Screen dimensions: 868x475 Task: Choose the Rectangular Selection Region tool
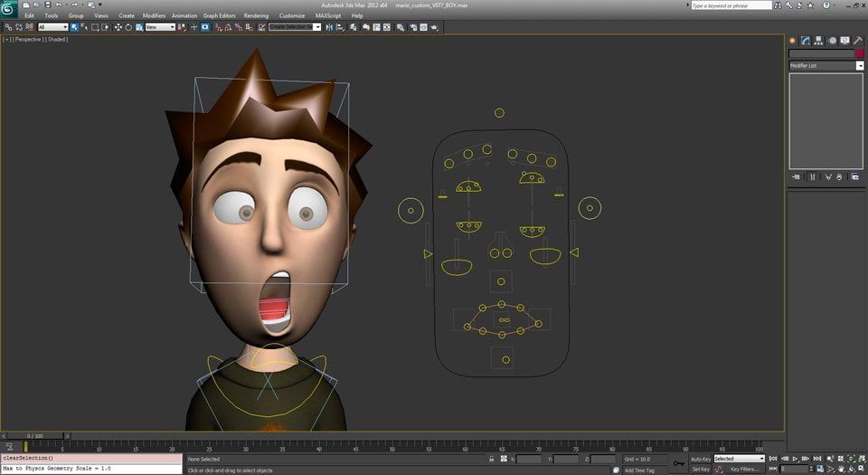(x=95, y=27)
